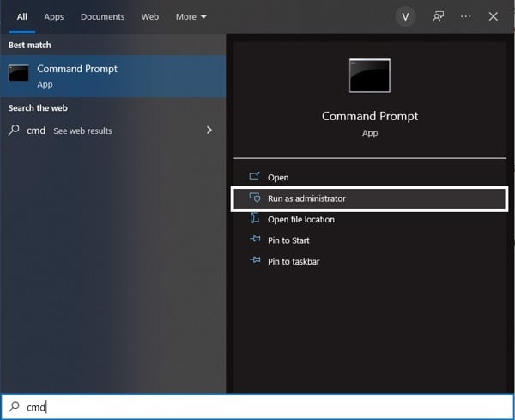Click the search box containing cmd

click(257, 407)
